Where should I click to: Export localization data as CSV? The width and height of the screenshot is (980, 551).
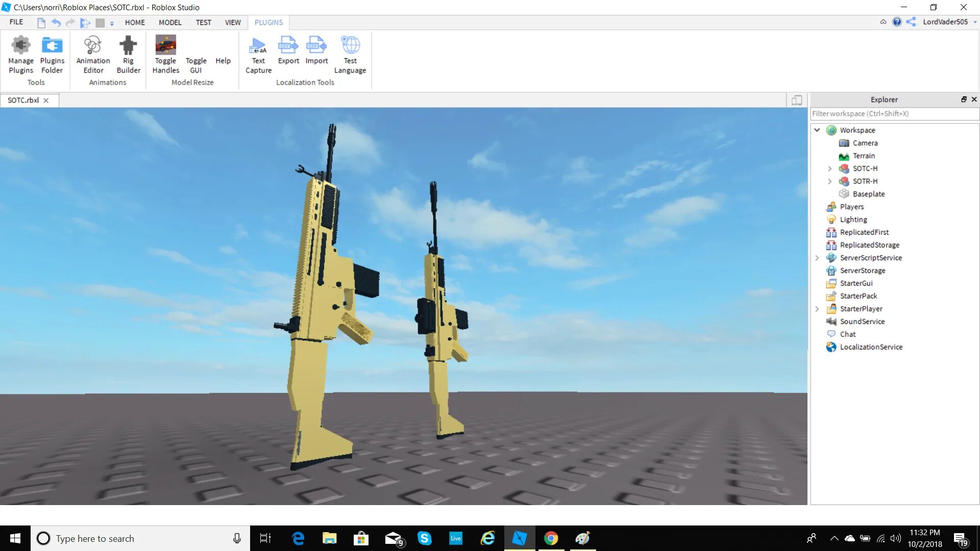(288, 54)
